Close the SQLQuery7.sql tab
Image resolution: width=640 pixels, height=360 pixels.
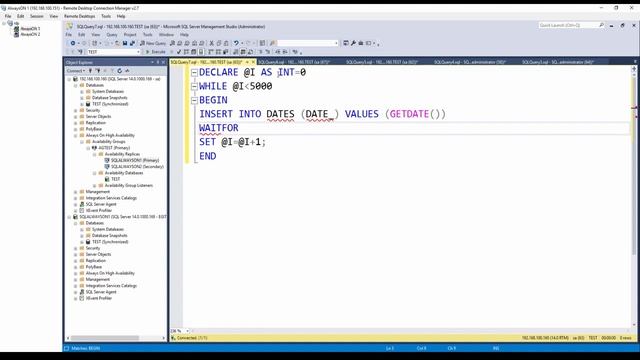pos(253,62)
